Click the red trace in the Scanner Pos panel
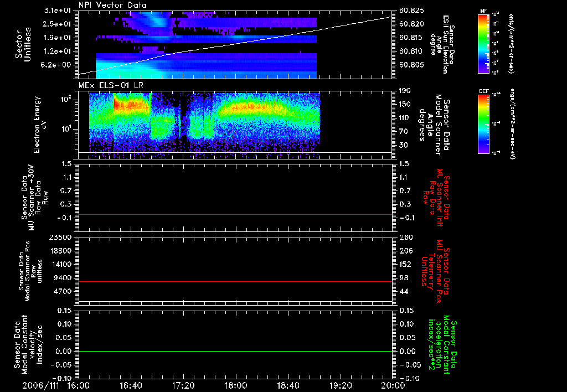567x392 pixels. (x=236, y=282)
